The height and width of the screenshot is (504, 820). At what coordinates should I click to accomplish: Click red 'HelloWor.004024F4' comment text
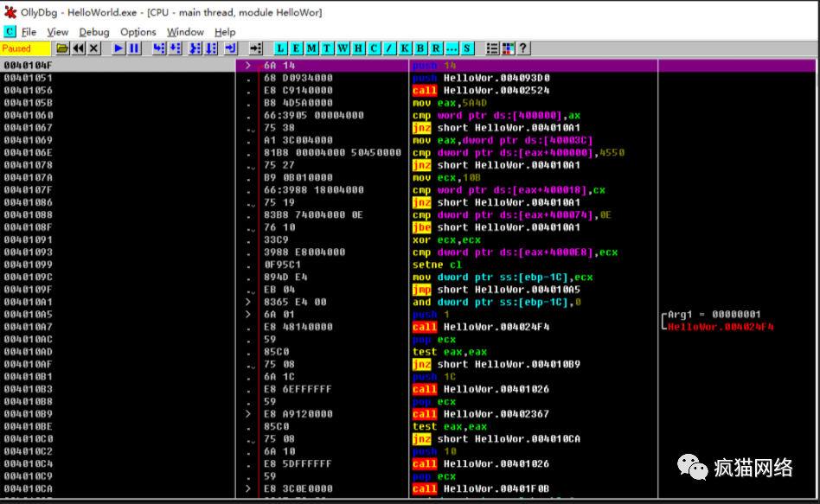[721, 327]
